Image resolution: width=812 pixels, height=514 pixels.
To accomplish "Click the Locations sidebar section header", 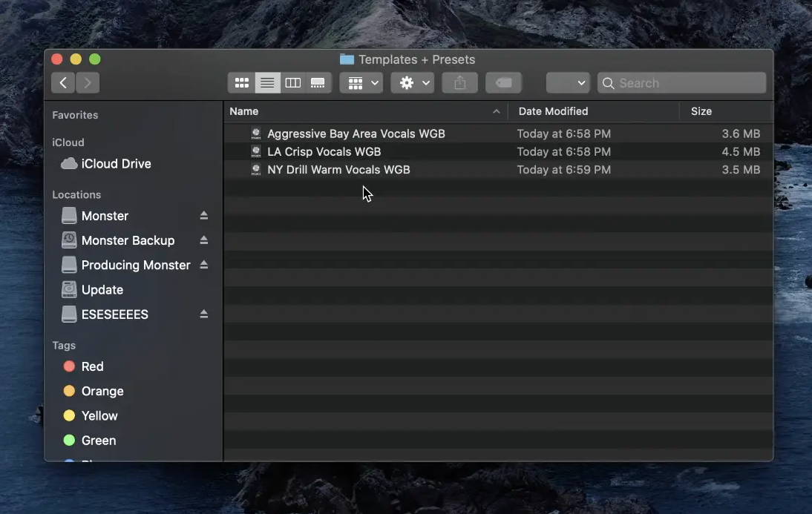I will (x=76, y=194).
